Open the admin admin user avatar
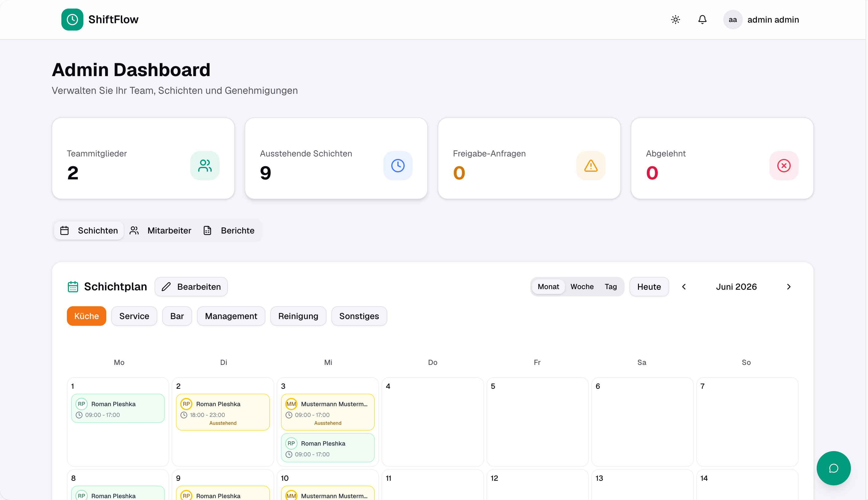 pos(732,20)
